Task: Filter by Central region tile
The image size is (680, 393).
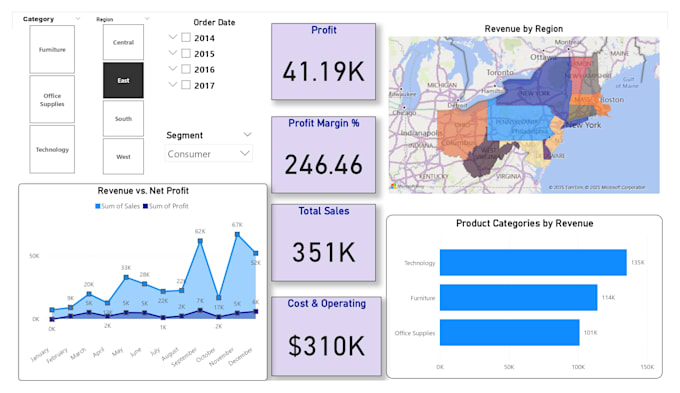Action: click(x=123, y=42)
